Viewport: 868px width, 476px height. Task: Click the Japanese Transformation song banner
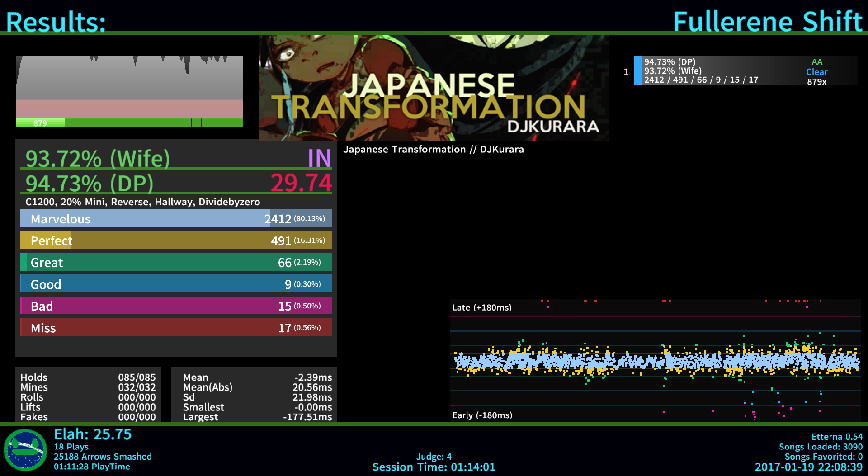(x=434, y=88)
